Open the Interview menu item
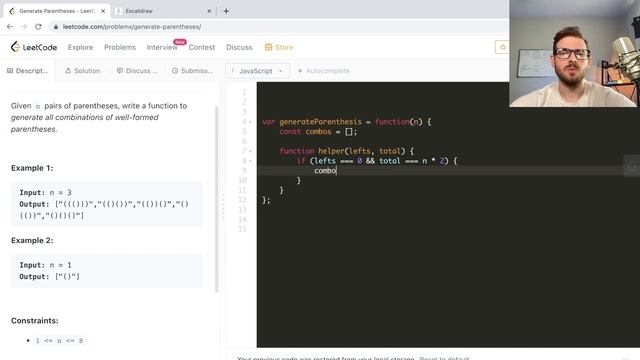Viewport: 640px width, 360px height. tap(162, 47)
